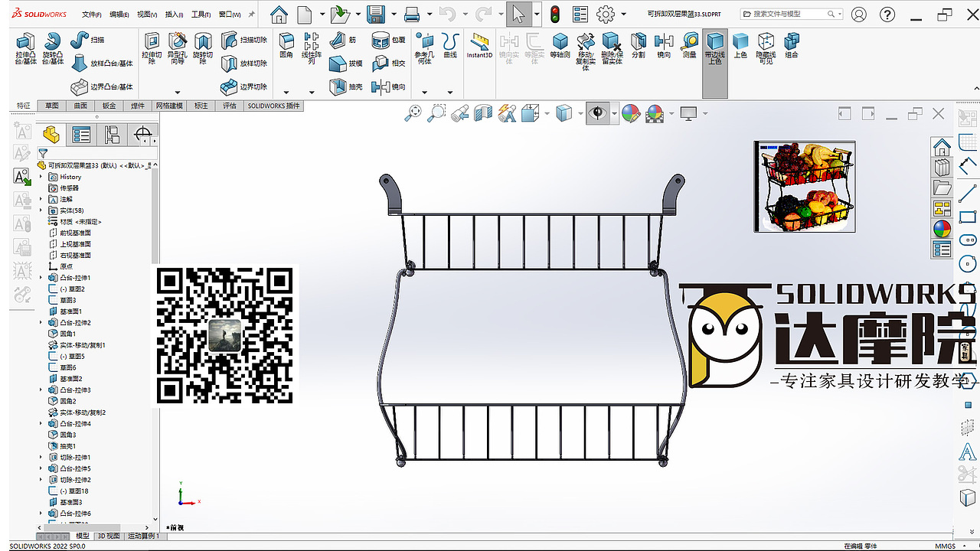Click the Zoom to Fit magnifier icon
The width and height of the screenshot is (980, 551).
pyautogui.click(x=413, y=114)
